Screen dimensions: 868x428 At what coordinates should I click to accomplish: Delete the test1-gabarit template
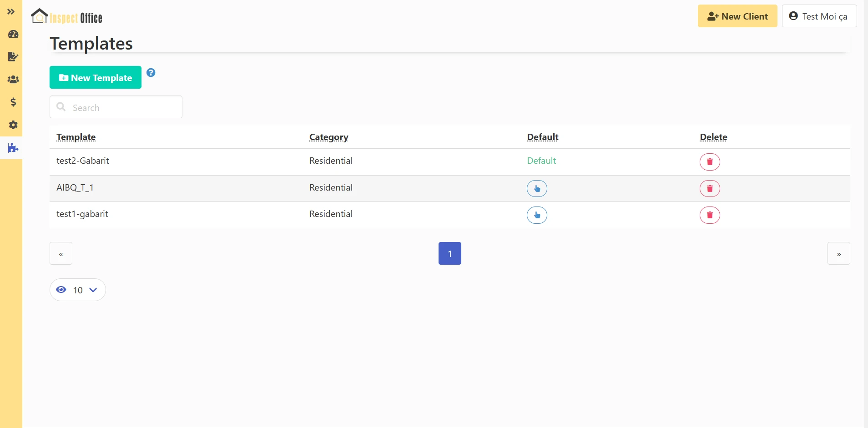coord(710,215)
